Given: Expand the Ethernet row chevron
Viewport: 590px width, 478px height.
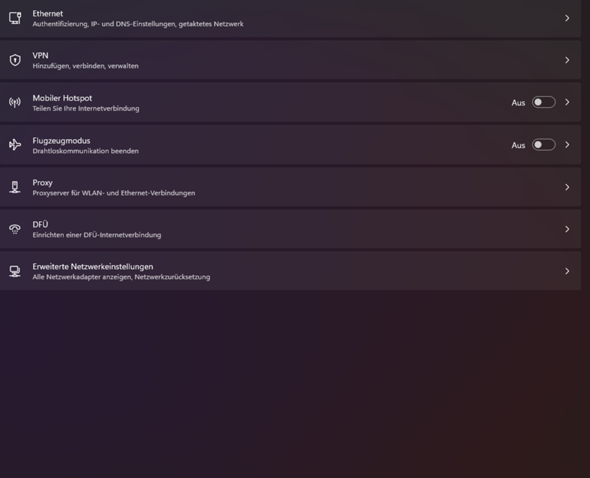Looking at the screenshot, I should pos(567,18).
